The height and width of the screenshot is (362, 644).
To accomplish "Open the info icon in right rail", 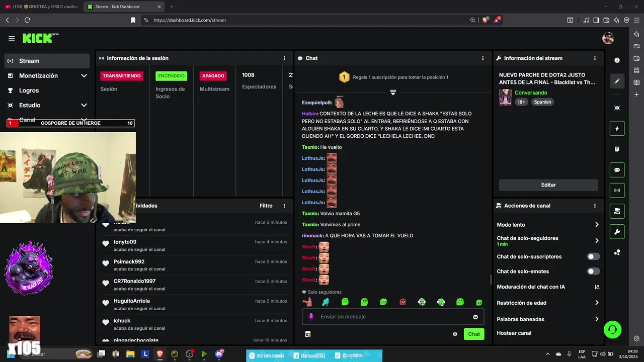I will click(x=617, y=60).
